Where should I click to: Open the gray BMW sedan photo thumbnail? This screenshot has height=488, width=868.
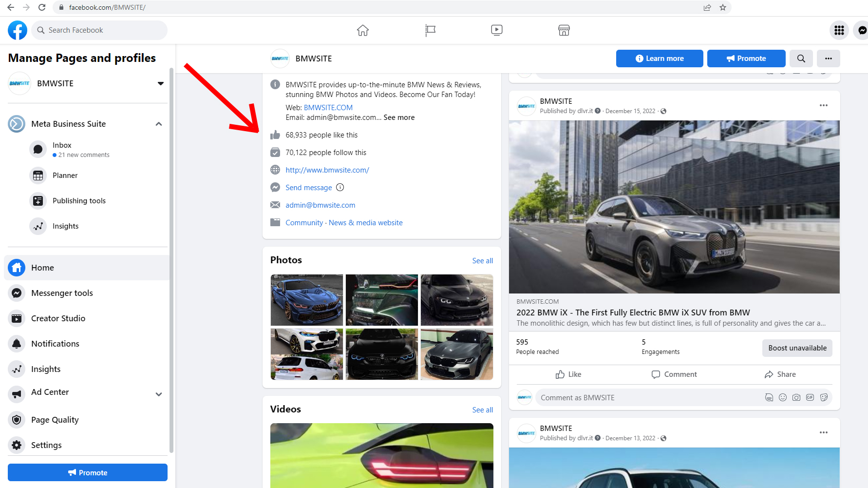(x=457, y=354)
